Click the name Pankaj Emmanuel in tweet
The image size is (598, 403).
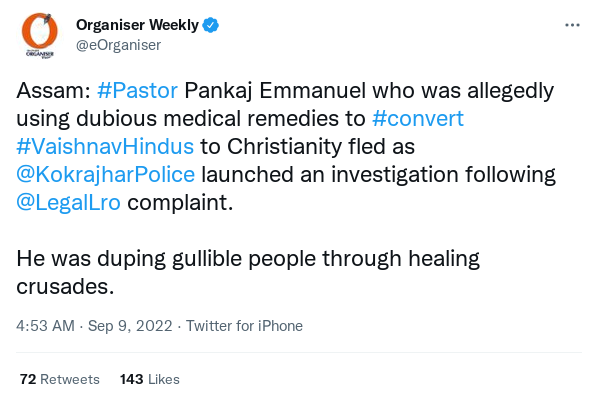tap(275, 91)
